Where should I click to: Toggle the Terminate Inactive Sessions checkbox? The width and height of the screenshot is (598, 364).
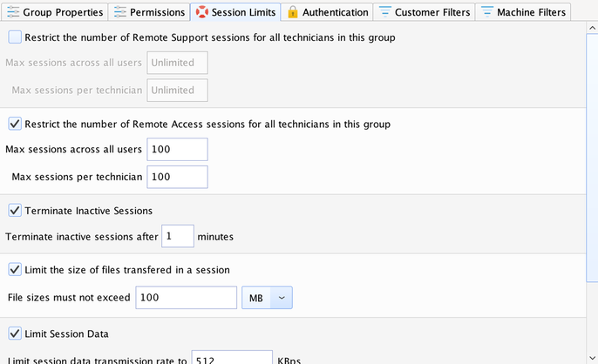point(15,211)
